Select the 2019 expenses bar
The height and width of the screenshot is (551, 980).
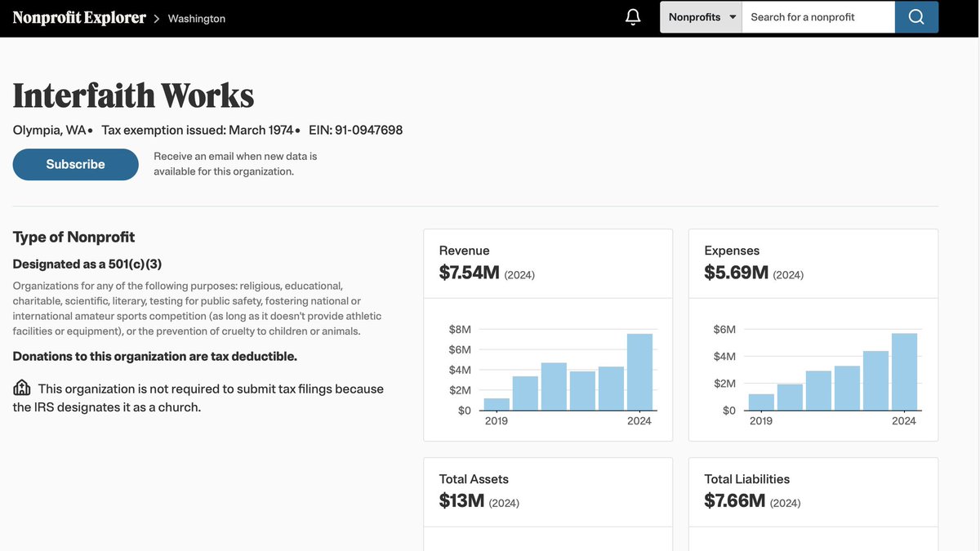point(761,402)
